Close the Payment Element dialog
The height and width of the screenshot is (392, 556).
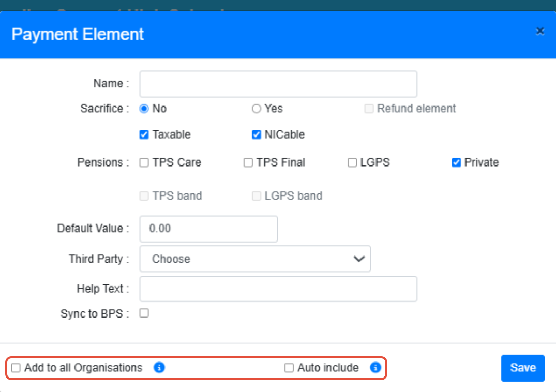click(x=540, y=32)
